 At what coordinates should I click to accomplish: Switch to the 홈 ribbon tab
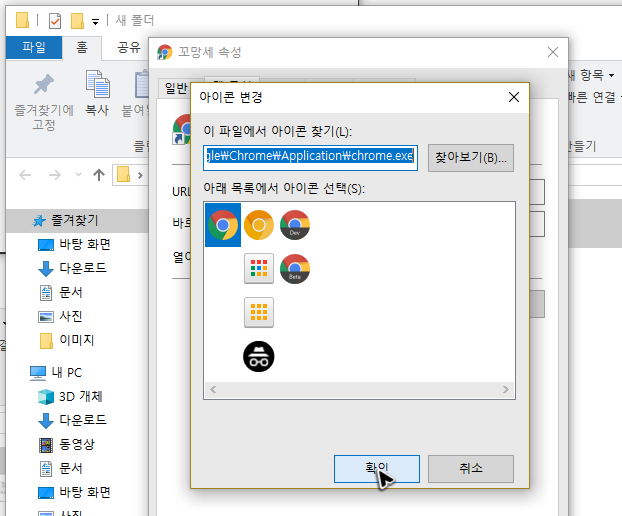(x=82, y=48)
